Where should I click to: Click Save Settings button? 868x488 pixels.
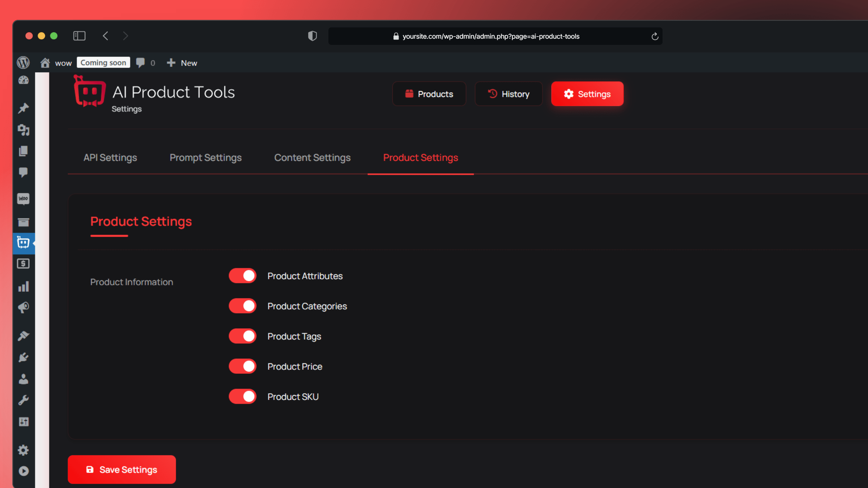pos(122,470)
